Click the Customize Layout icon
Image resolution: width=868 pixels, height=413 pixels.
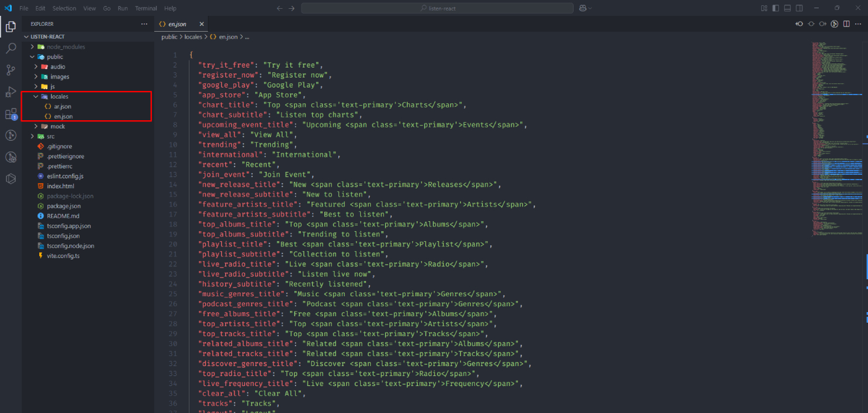pos(764,8)
